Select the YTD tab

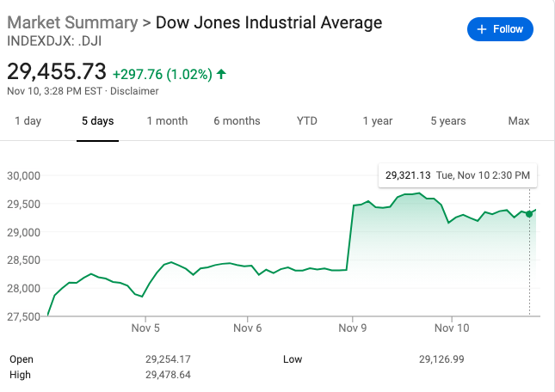pyautogui.click(x=307, y=121)
